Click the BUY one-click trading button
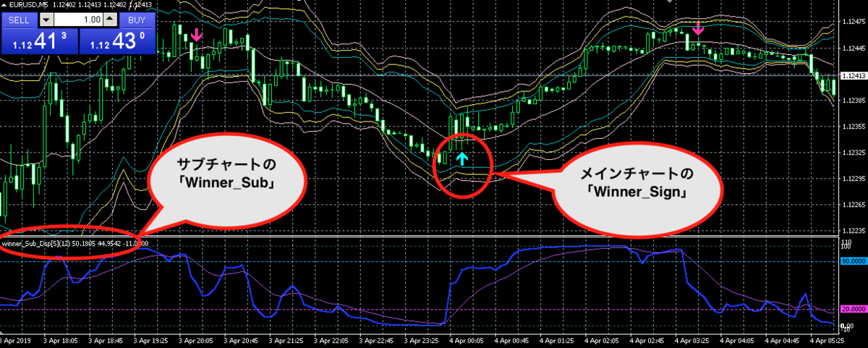 click(135, 20)
